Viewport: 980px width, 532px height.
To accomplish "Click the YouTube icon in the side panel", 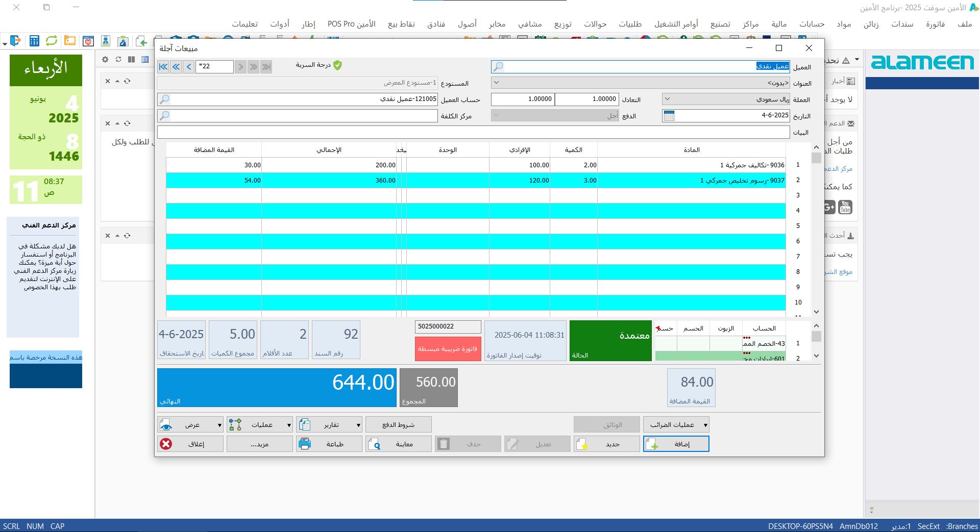I will [x=845, y=207].
